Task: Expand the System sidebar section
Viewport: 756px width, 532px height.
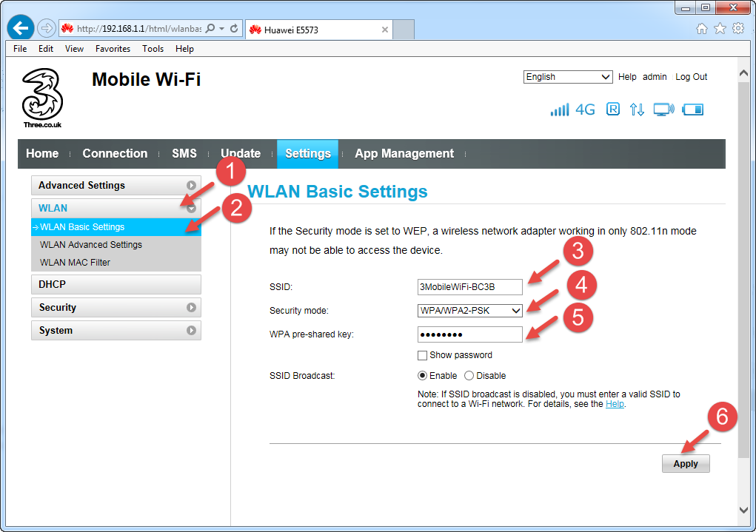Action: coord(116,331)
